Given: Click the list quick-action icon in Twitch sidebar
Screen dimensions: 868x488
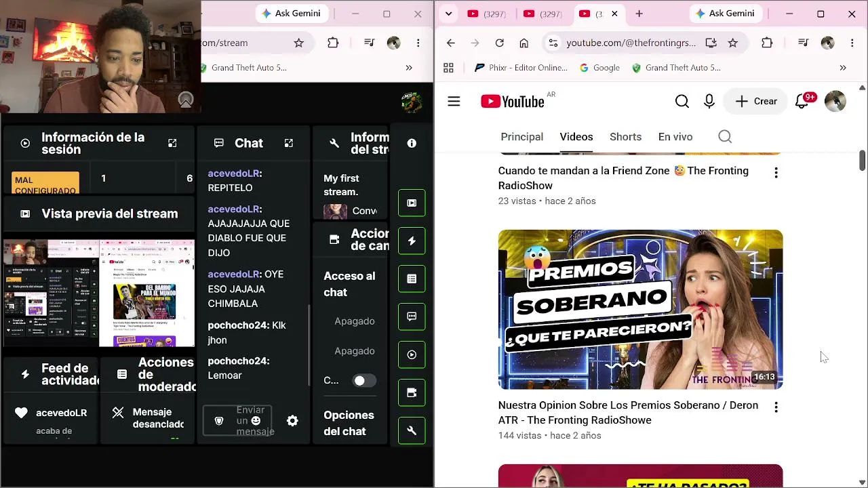Looking at the screenshot, I should coord(412,279).
